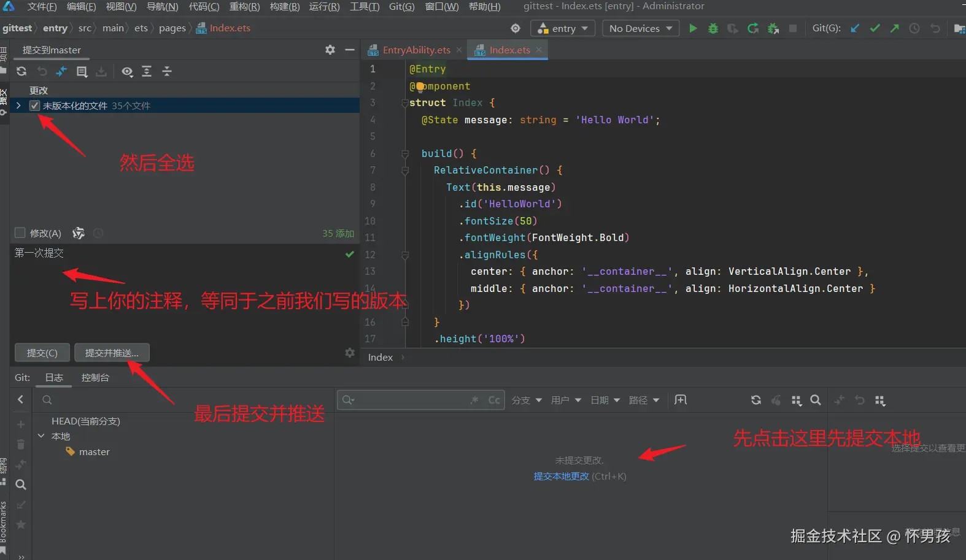
Task: Open the 路径 path filter dropdown
Action: 644,400
